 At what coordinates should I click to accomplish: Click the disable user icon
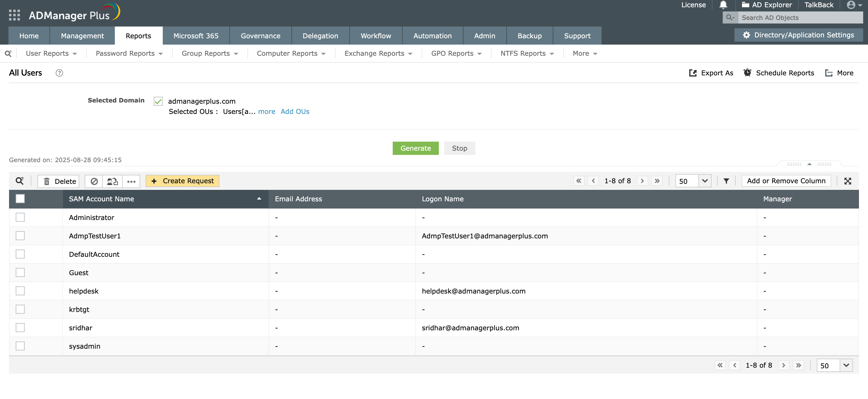pos(94,181)
